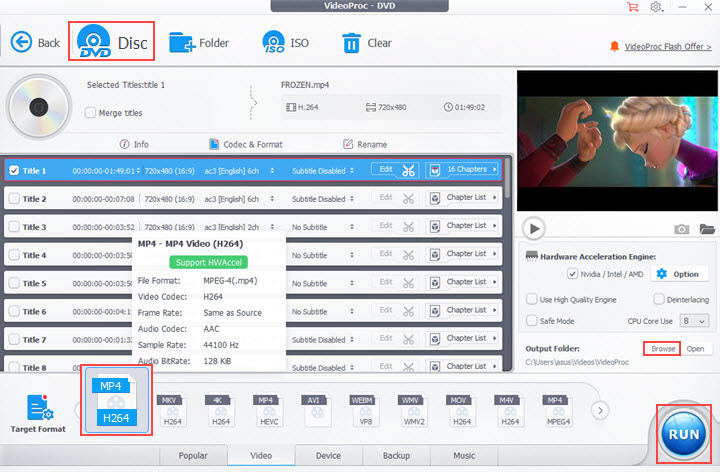Select the MP4 H264 format
This screenshot has width=720, height=472.
click(116, 401)
